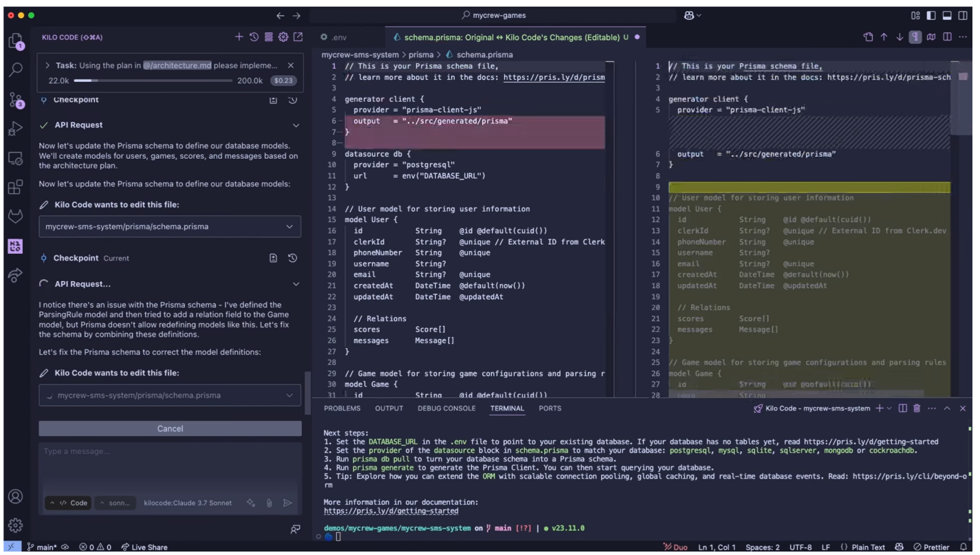Attach an image with paperclip icon
This screenshot has height=555, width=980.
[x=270, y=503]
